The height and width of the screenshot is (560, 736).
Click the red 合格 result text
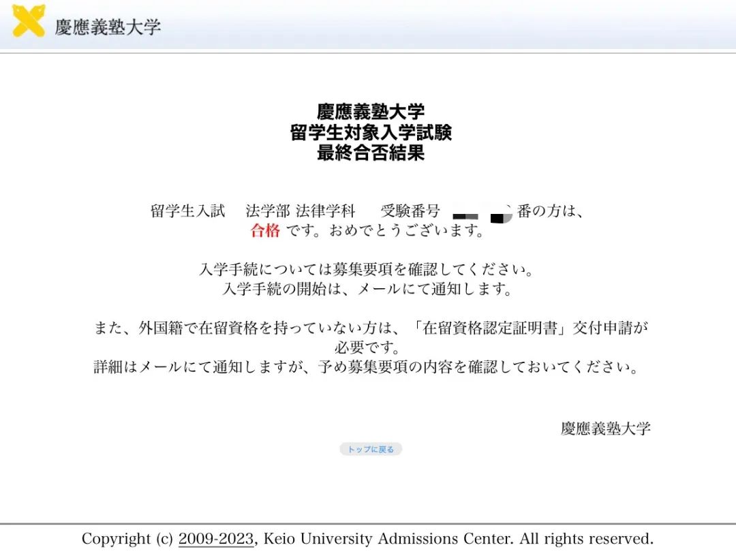pos(265,230)
